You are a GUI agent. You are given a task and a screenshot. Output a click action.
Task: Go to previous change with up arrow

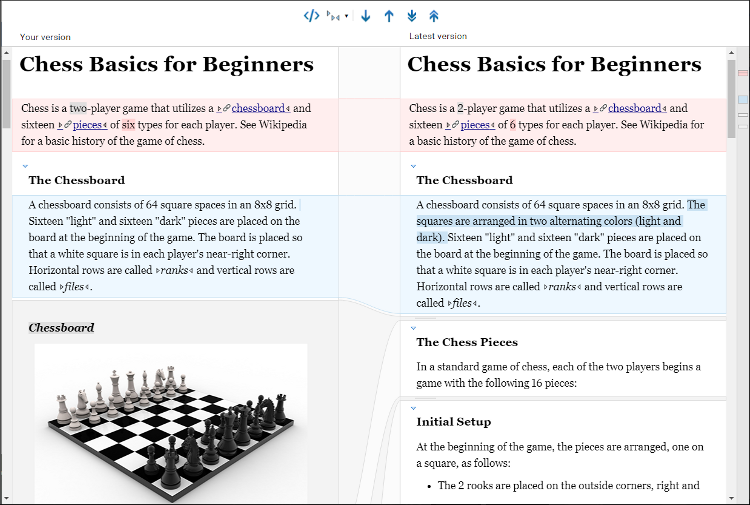[x=389, y=16]
